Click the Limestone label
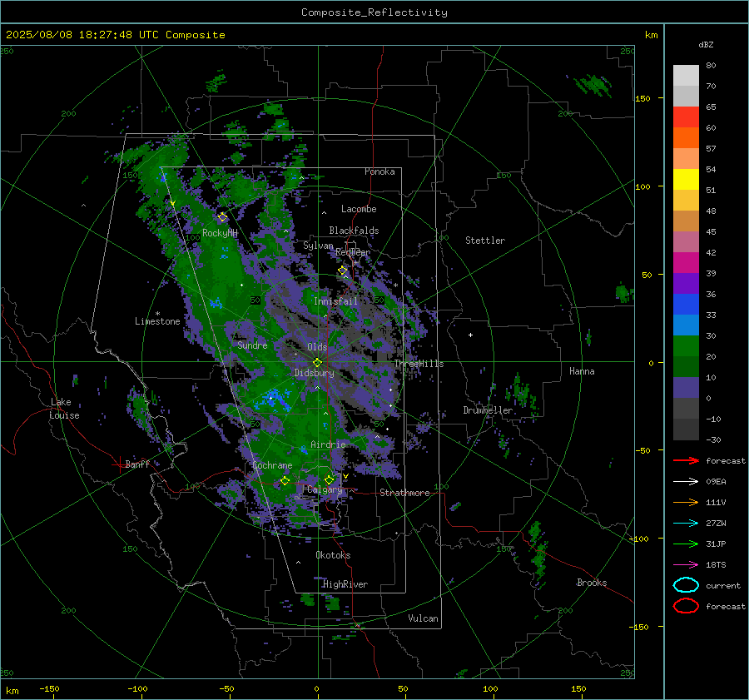749x700 pixels. 157,321
